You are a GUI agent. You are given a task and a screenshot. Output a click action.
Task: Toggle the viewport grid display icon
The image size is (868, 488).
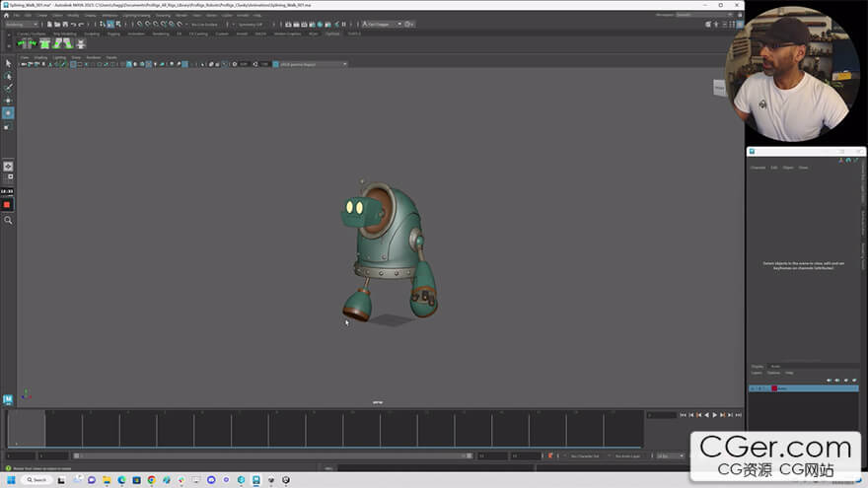pos(73,64)
